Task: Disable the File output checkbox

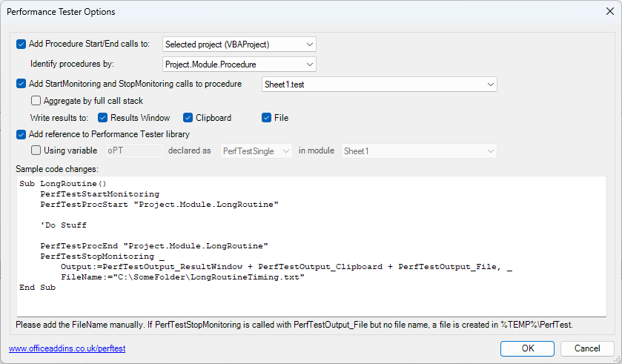Action: tap(267, 118)
